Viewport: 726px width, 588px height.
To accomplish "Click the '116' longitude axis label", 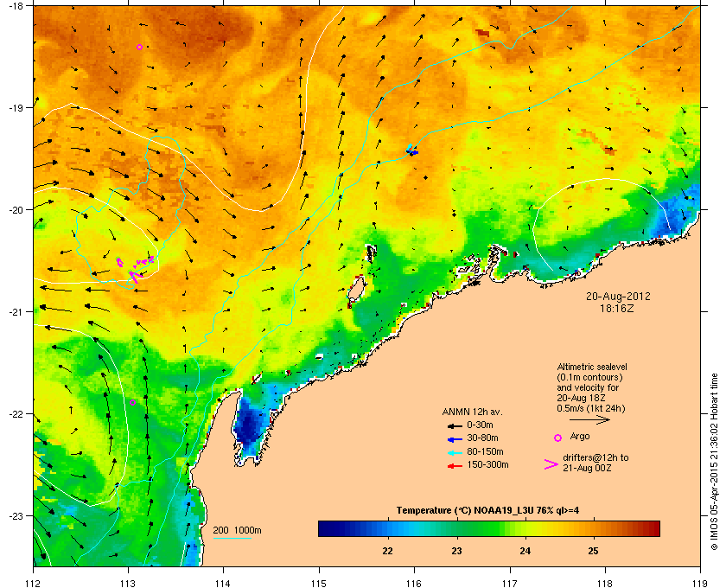I will (414, 583).
